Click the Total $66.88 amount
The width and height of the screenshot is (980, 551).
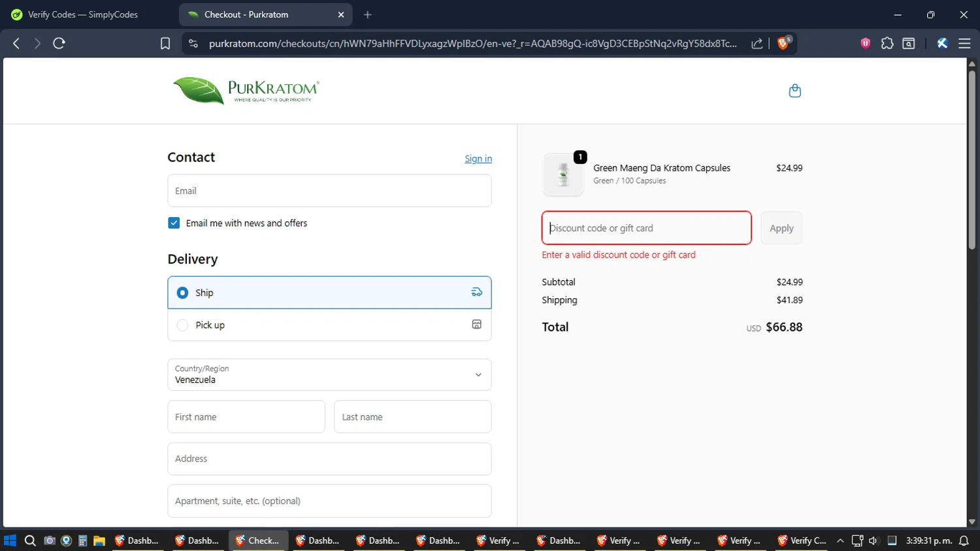[x=784, y=327]
